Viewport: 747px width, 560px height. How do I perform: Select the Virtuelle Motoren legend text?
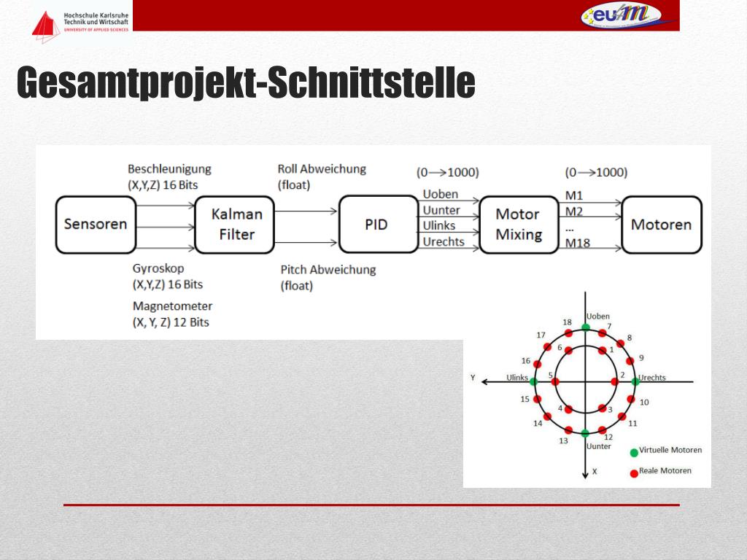pyautogui.click(x=670, y=450)
